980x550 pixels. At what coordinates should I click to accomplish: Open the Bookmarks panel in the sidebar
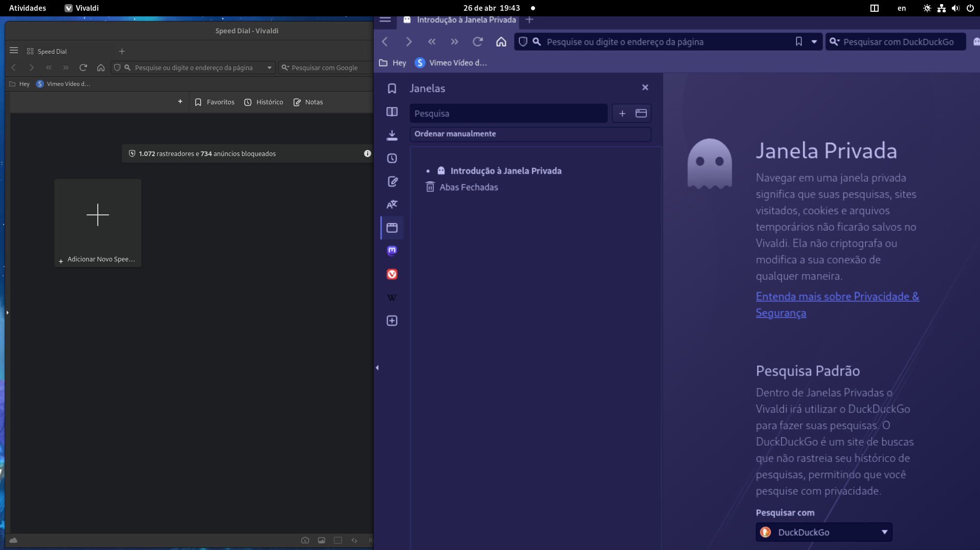(392, 88)
